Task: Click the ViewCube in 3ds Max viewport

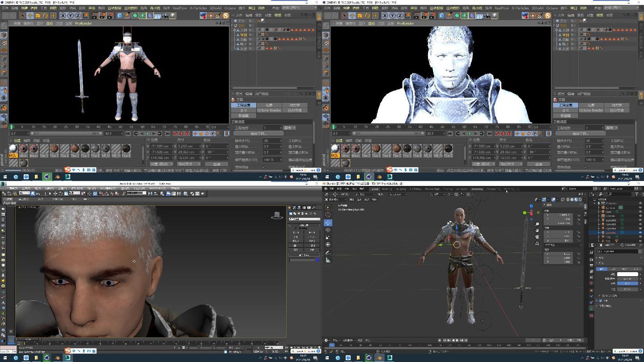Action: pyautogui.click(x=277, y=215)
